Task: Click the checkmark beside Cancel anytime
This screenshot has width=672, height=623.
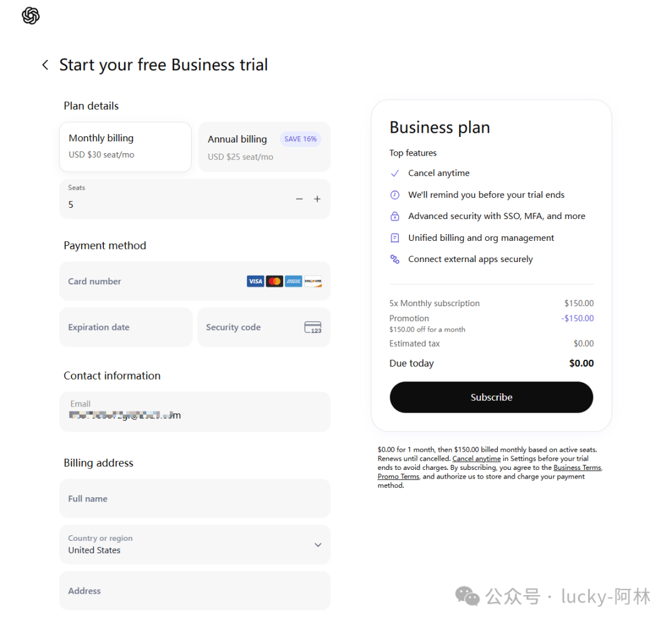Action: tap(394, 173)
